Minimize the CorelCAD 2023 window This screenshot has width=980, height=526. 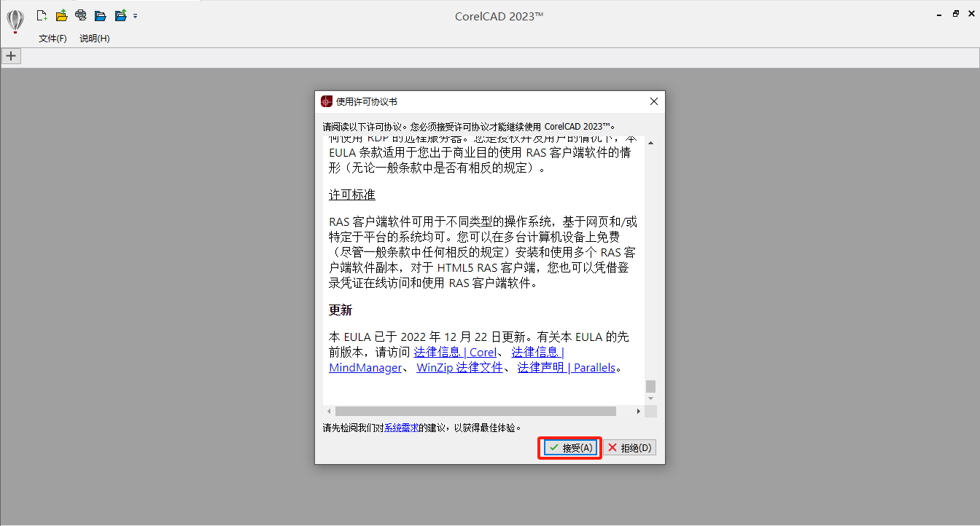pyautogui.click(x=940, y=13)
